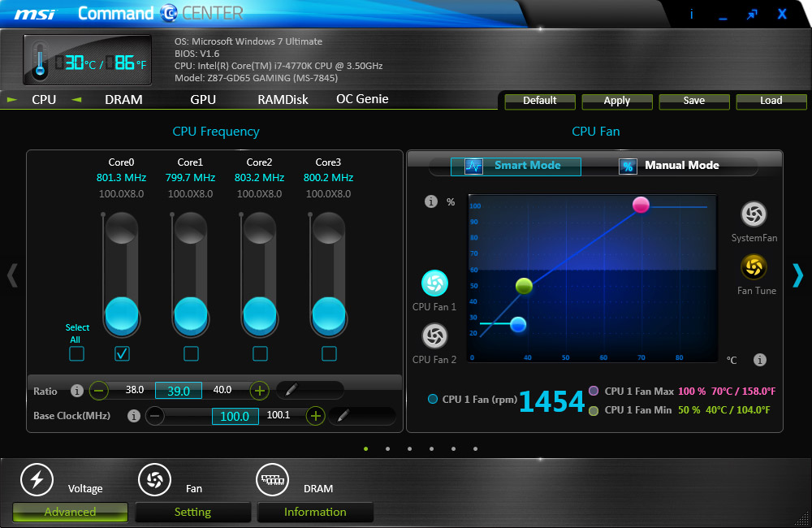
Task: Uncheck the Core0 checkbox
Action: coord(122,353)
